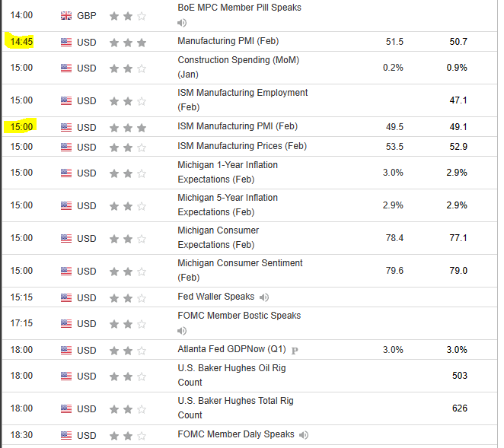
Task: Click star rating in Atlanta Fed GDPNow row
Action: [x=128, y=351]
